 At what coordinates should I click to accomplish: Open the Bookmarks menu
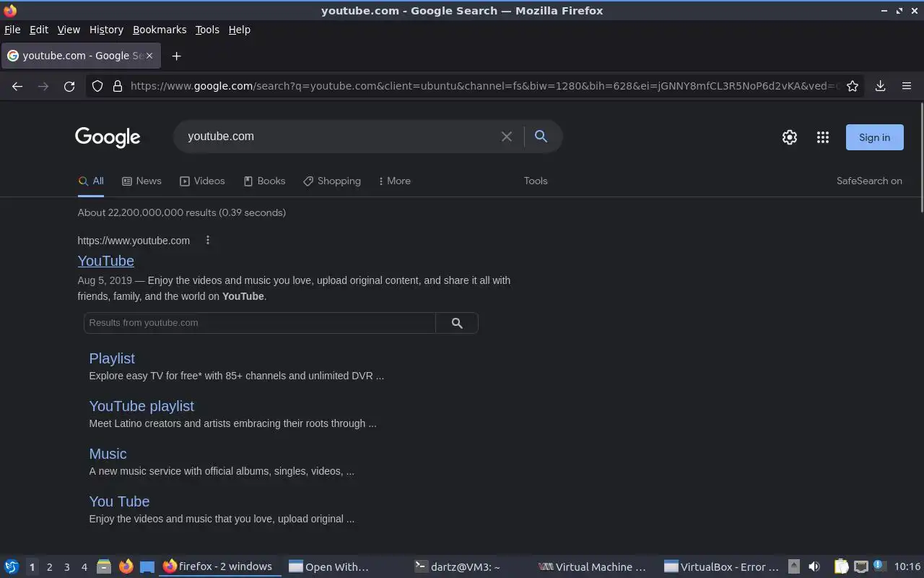tap(160, 30)
